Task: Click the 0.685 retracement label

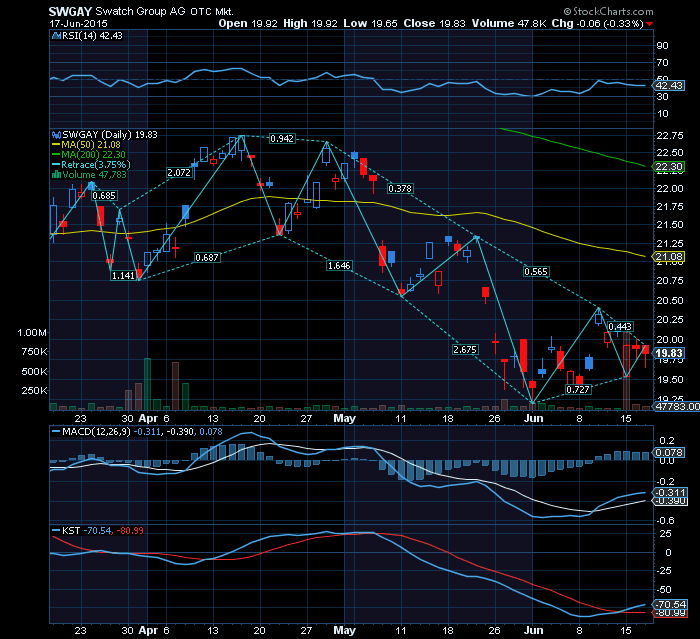Action: pyautogui.click(x=104, y=196)
